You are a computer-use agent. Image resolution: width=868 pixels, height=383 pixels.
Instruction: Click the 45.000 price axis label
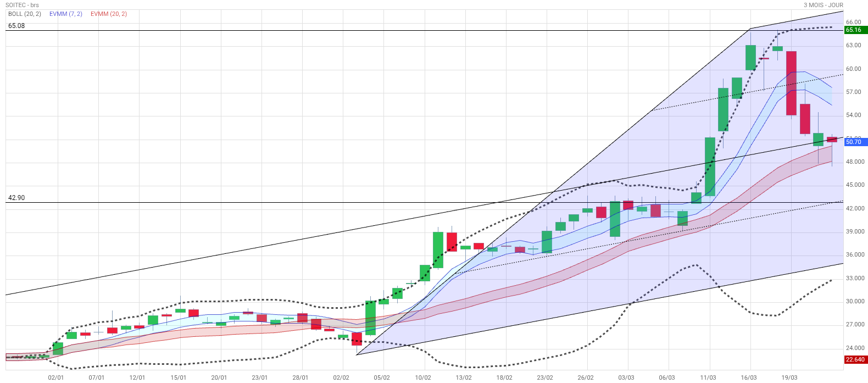(x=855, y=185)
